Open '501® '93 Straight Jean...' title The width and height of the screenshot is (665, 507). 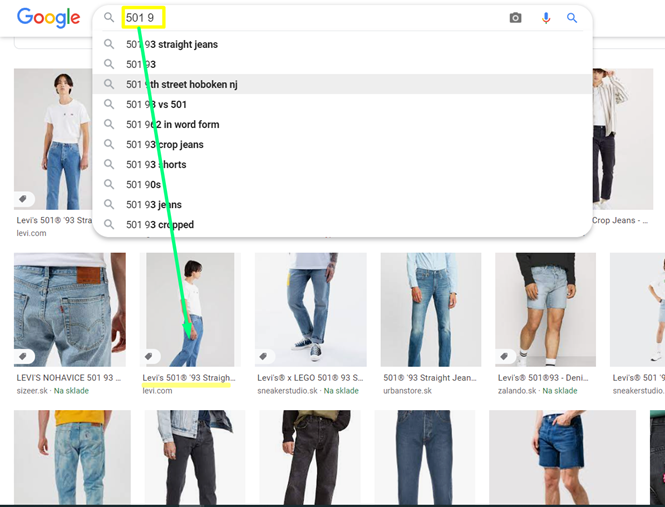(430, 378)
